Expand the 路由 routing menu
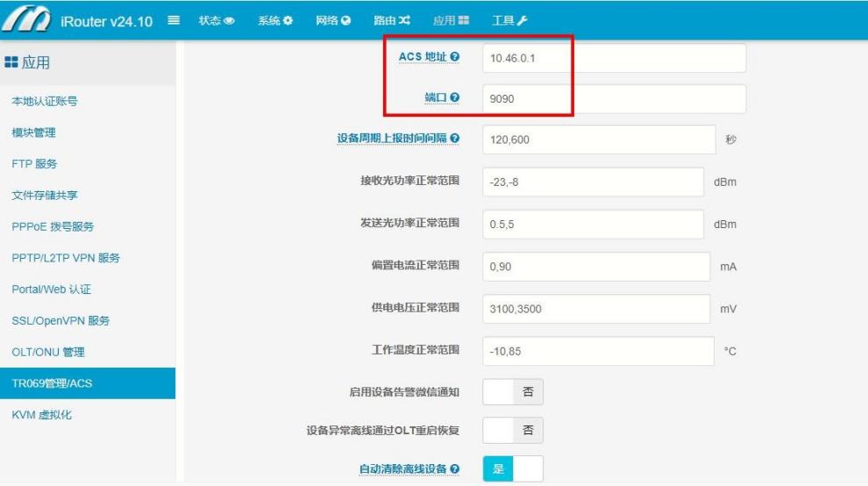868x486 pixels. (x=392, y=20)
